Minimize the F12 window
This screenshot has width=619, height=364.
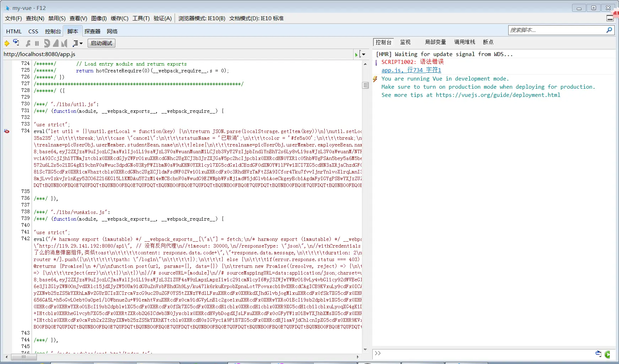pos(579,8)
